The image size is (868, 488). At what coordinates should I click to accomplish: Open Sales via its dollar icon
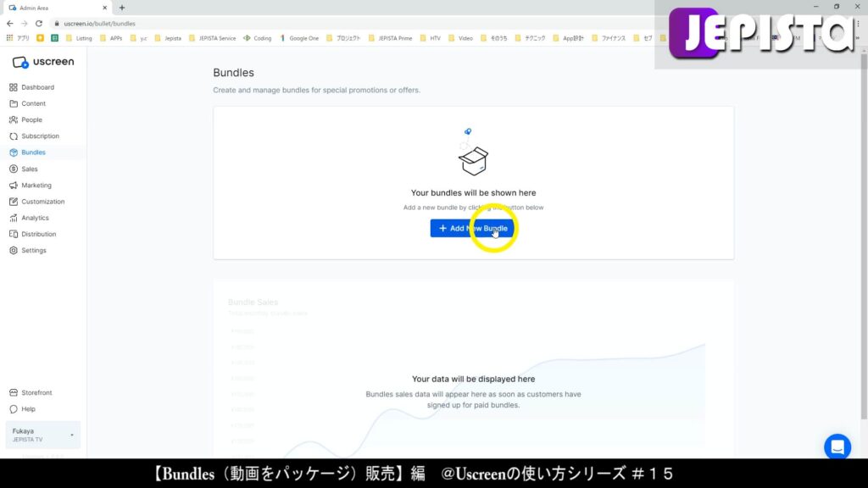pos(14,169)
